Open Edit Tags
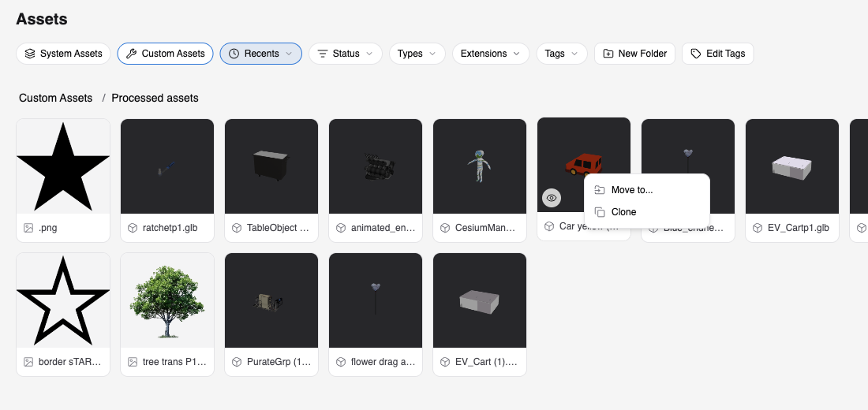The width and height of the screenshot is (868, 410). (717, 54)
